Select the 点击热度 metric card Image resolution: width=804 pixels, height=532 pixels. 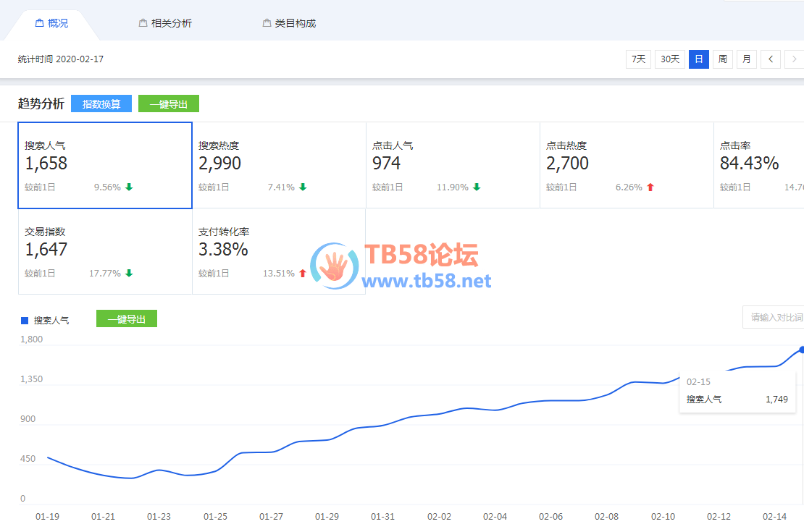[x=627, y=166]
